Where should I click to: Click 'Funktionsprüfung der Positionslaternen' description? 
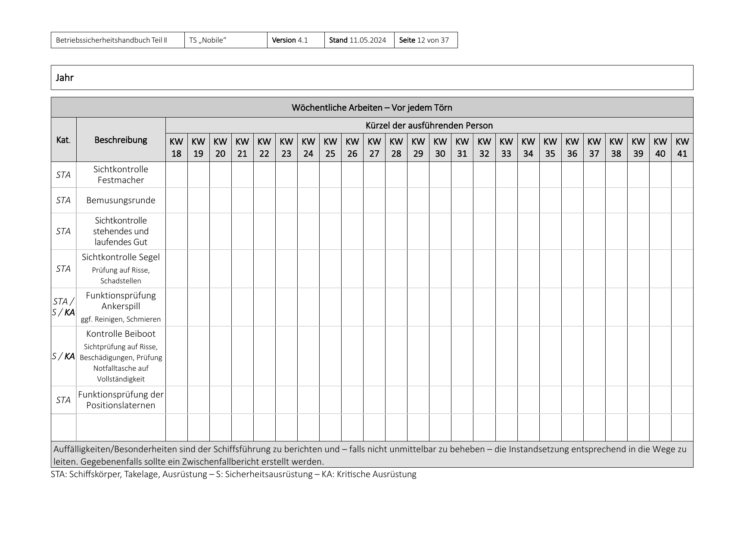[x=121, y=400]
